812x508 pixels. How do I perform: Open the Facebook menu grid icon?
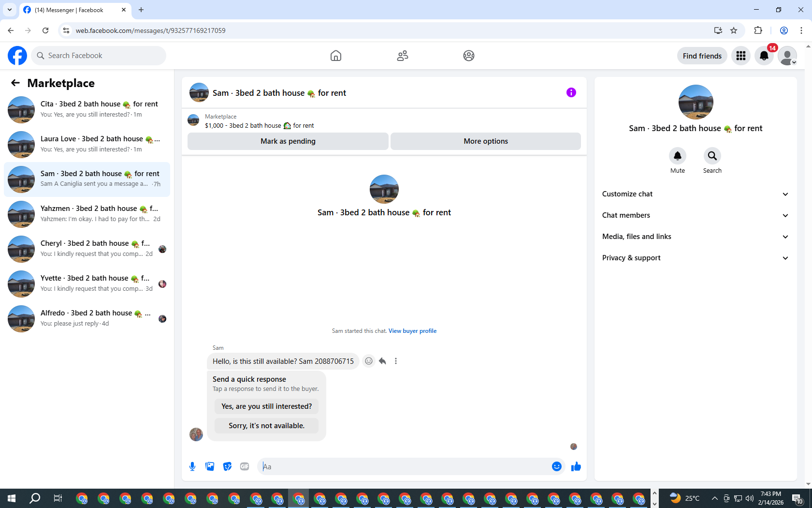[x=741, y=56]
